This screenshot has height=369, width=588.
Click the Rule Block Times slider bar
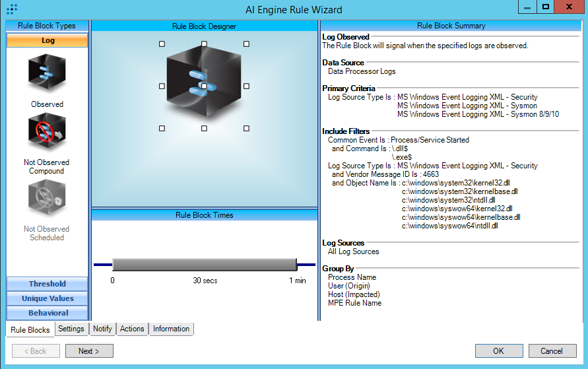205,265
